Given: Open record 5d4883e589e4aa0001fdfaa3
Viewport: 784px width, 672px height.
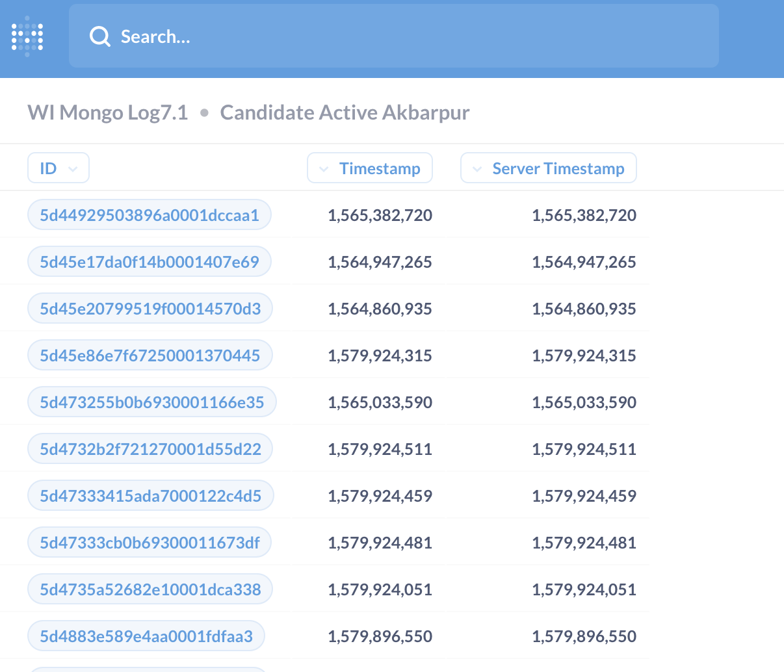Looking at the screenshot, I should [x=146, y=636].
